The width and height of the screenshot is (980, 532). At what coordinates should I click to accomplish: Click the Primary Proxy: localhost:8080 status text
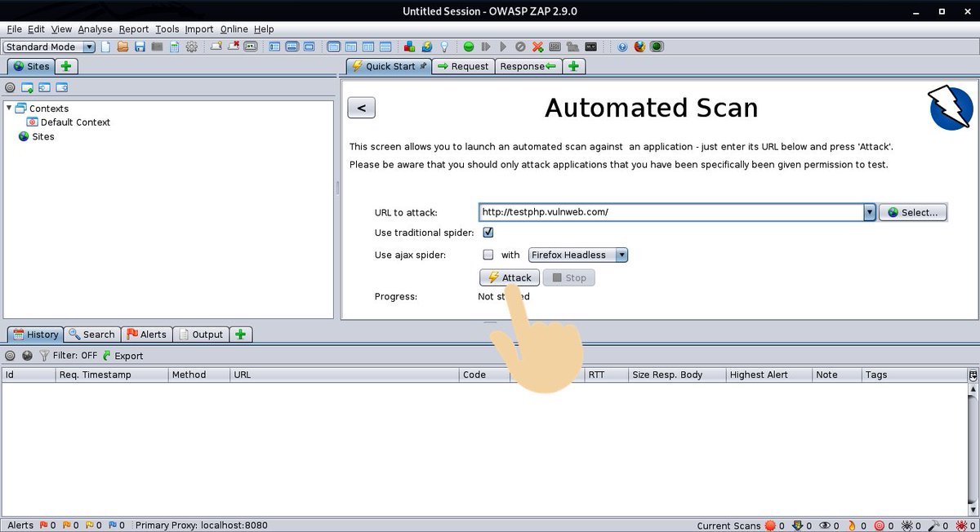[202, 525]
